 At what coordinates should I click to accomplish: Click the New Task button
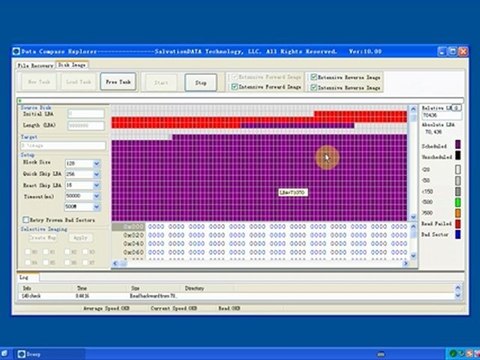point(39,82)
